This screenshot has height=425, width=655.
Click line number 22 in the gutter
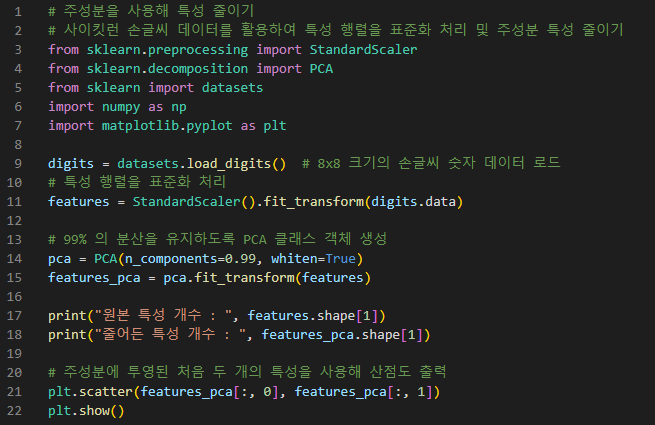14,411
